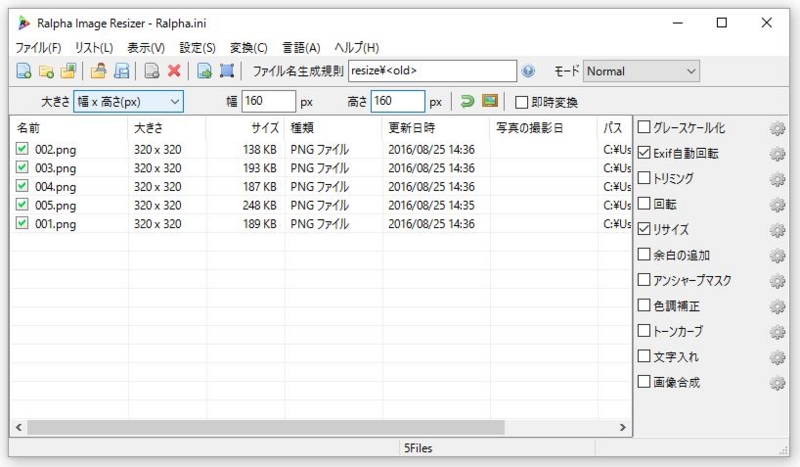Open settings gear for 色調補正
The width and height of the screenshot is (800, 467).
[x=778, y=307]
